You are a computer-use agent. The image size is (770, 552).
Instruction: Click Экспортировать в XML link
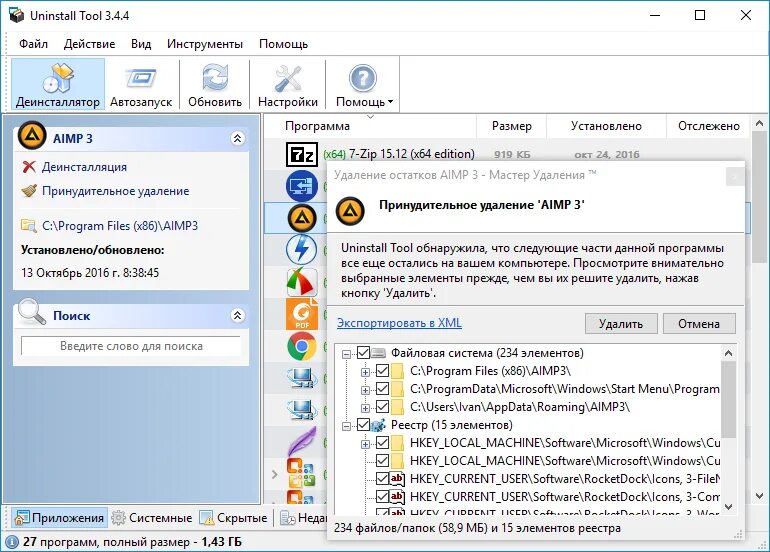pyautogui.click(x=399, y=323)
